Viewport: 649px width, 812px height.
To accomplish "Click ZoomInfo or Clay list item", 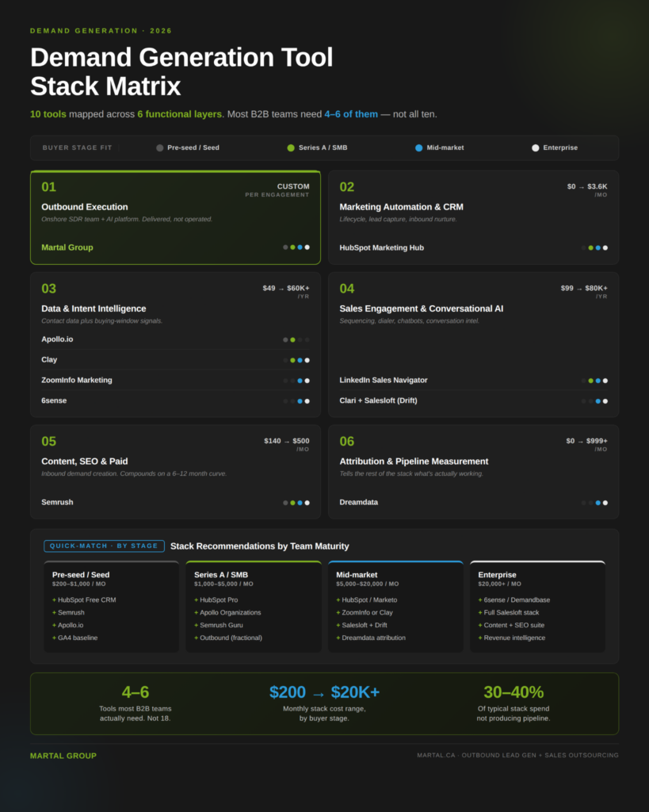I will [365, 613].
